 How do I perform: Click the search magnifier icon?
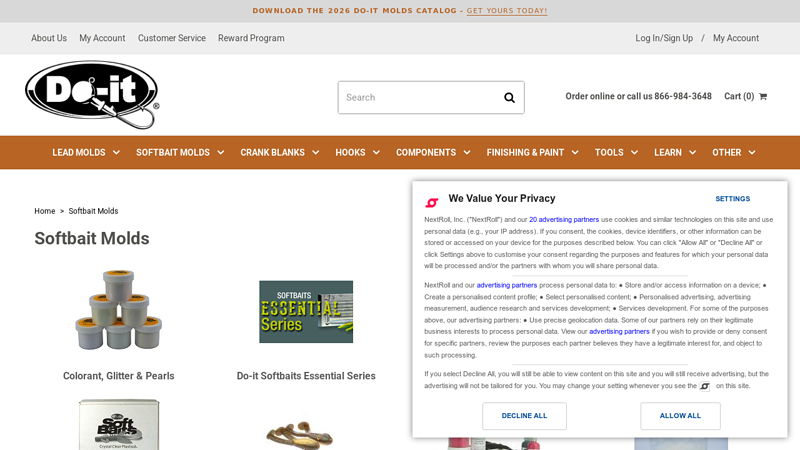[509, 97]
